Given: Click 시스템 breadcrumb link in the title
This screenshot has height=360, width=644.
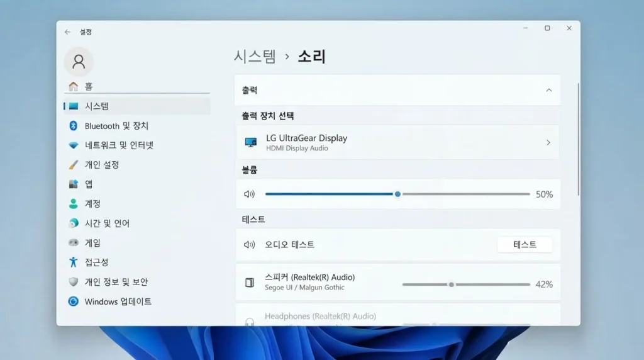Looking at the screenshot, I should 255,56.
